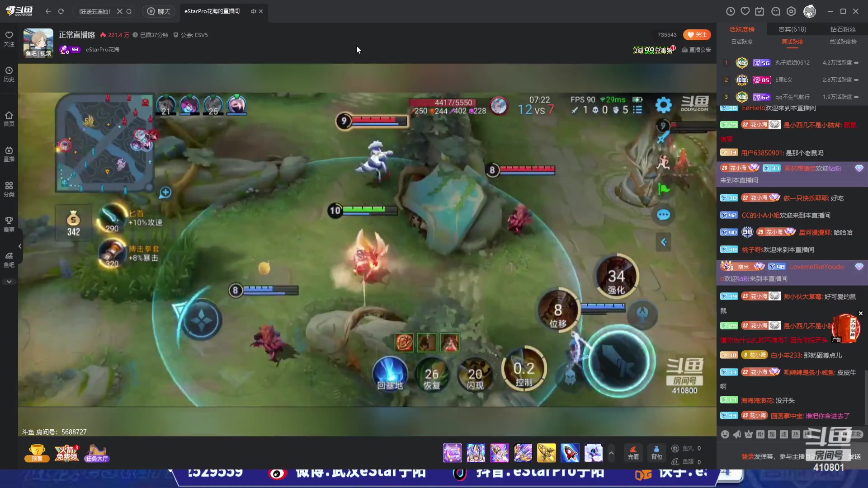Screen dimensions: 868x488
Task: Toggle the 粉 filter in the chat toolbar
Action: (760, 434)
